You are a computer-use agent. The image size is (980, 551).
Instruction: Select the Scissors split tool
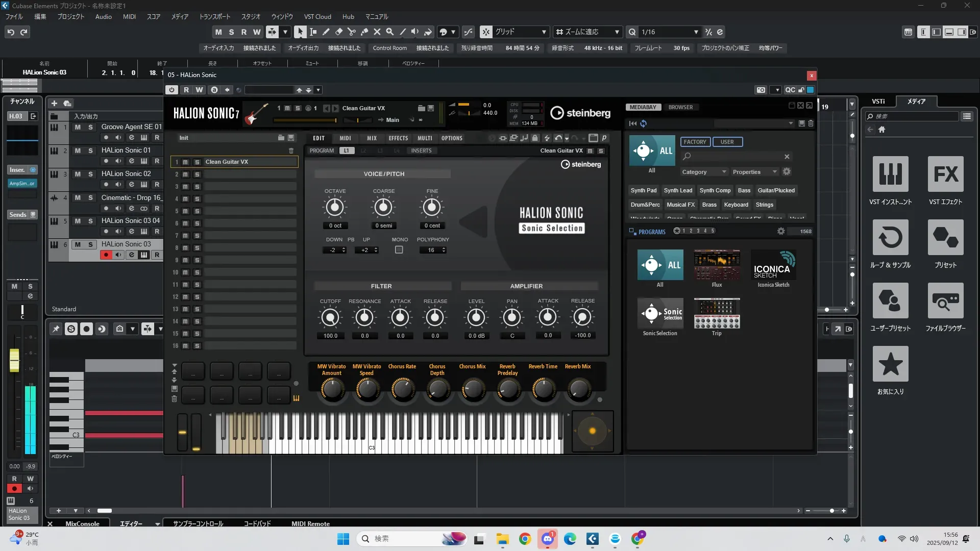pos(351,32)
